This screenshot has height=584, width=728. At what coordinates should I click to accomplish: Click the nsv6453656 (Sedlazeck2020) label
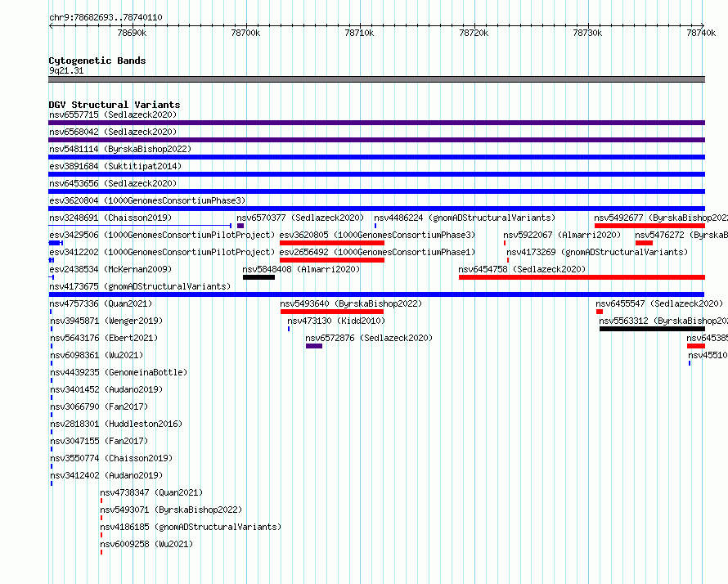coord(113,183)
